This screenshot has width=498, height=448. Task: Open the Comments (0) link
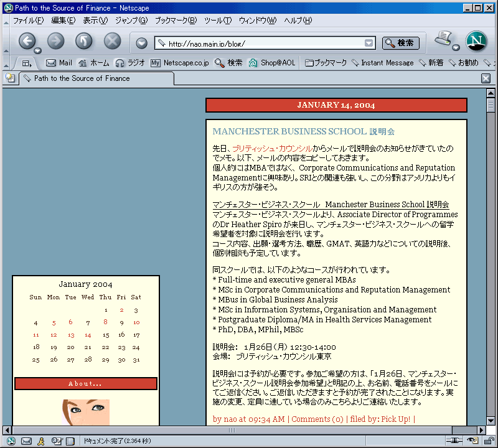[x=317, y=419]
